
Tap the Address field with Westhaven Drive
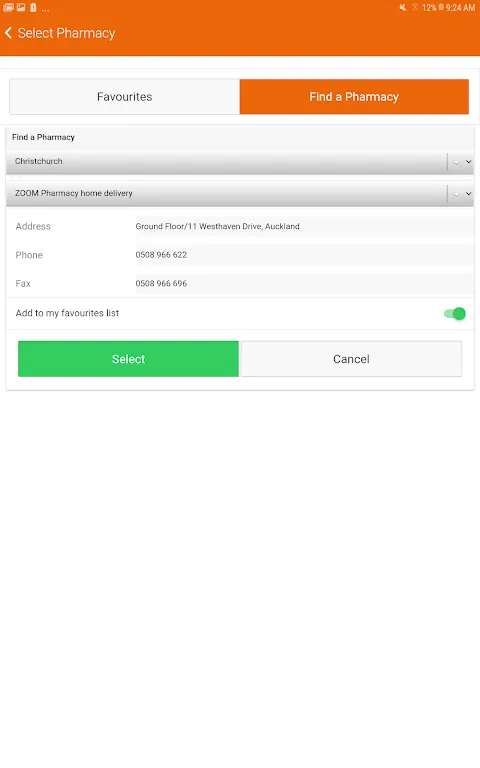click(304, 226)
